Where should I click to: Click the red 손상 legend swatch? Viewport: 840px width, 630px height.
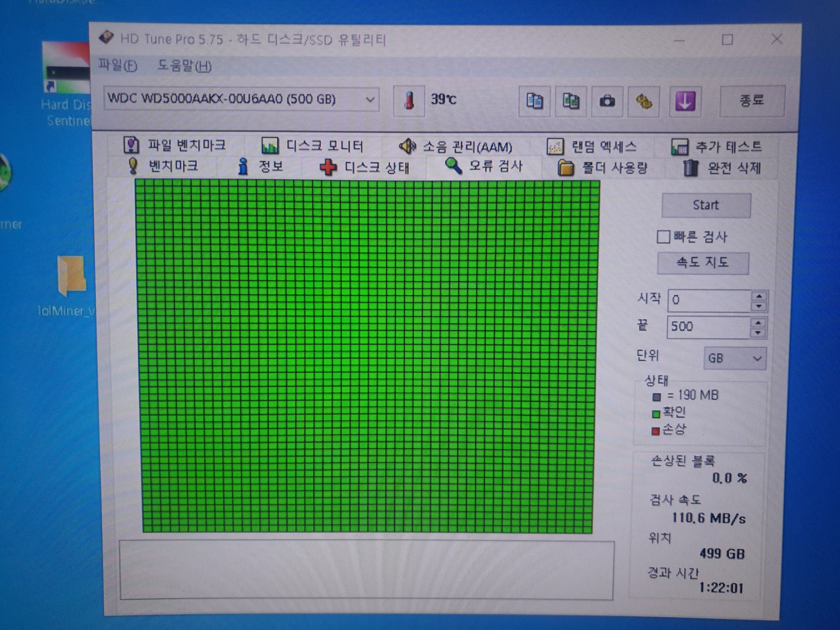[655, 431]
